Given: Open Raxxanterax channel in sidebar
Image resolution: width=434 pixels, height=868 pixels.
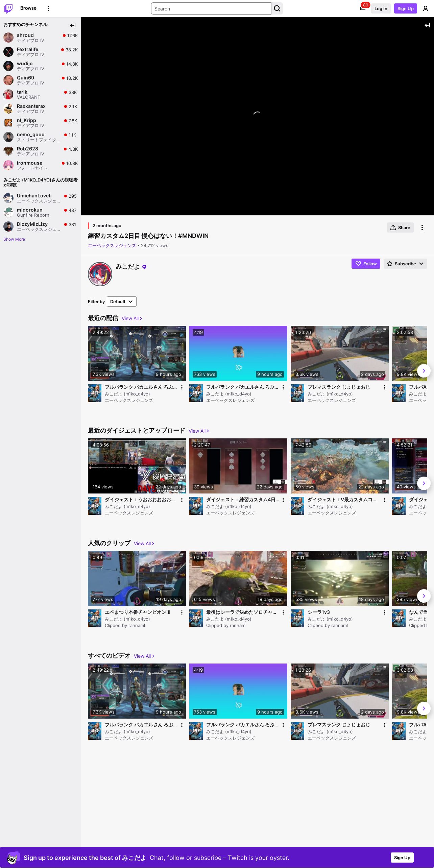Looking at the screenshot, I should pos(41,108).
